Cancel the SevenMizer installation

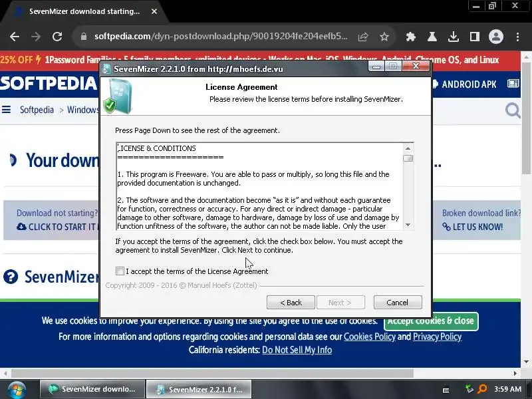click(x=398, y=303)
